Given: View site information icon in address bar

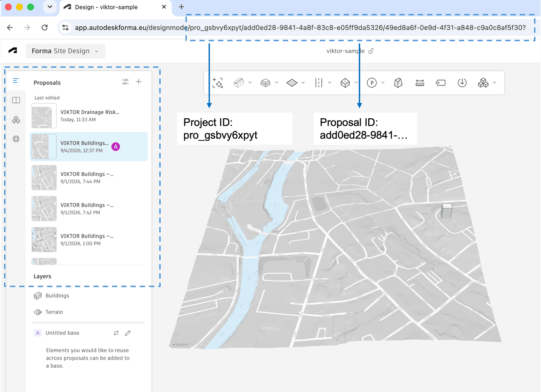Looking at the screenshot, I should [x=66, y=27].
